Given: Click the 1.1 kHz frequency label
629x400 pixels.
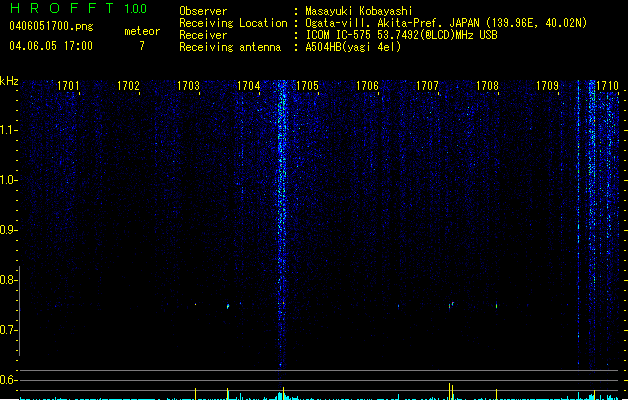Looking at the screenshot, I should click(x=8, y=130).
